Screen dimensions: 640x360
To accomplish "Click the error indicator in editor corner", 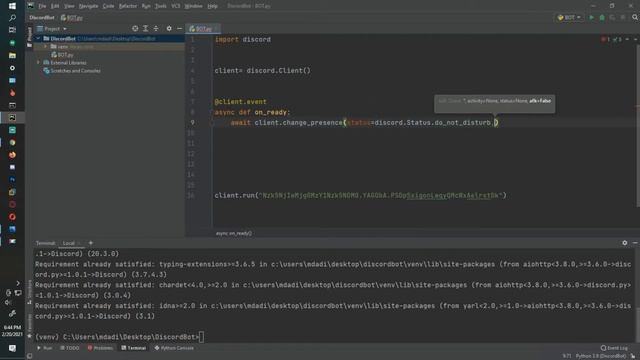I will (x=605, y=39).
